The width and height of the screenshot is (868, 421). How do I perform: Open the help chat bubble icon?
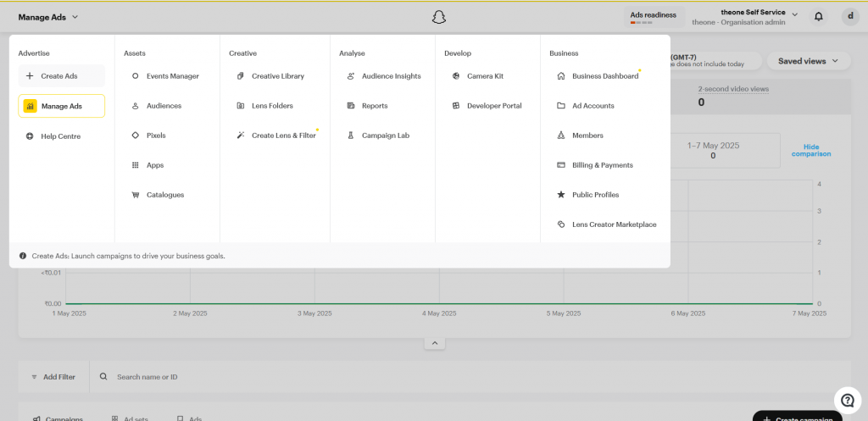(847, 400)
